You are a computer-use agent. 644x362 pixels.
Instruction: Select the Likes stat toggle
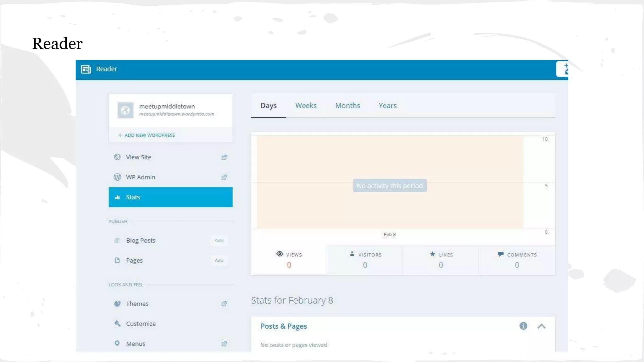pos(441,260)
